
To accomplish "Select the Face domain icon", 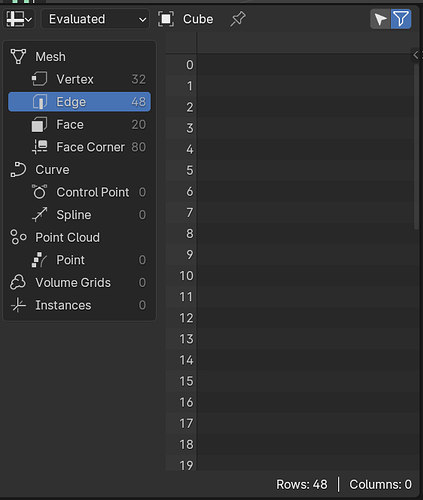I will click(39, 125).
